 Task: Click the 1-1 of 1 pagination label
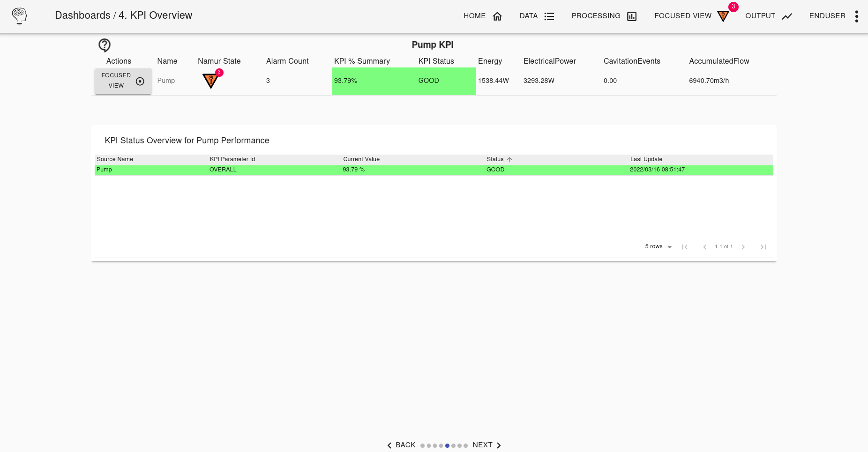pyautogui.click(x=724, y=247)
